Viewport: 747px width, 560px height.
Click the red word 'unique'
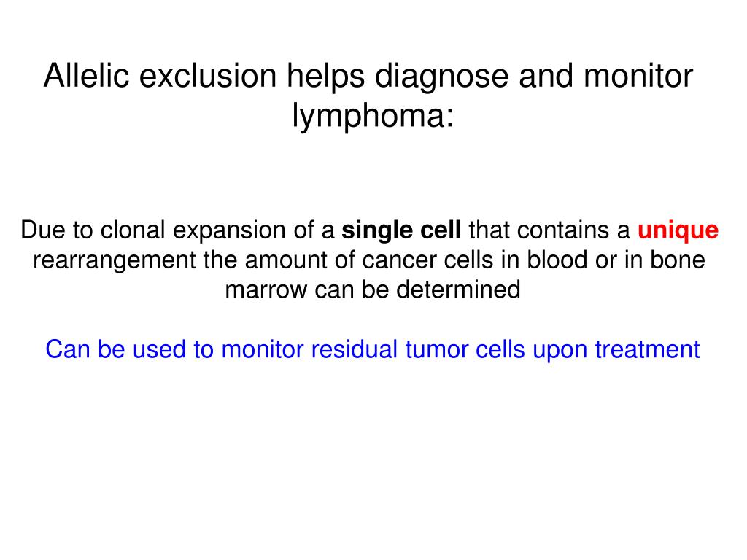[678, 231]
